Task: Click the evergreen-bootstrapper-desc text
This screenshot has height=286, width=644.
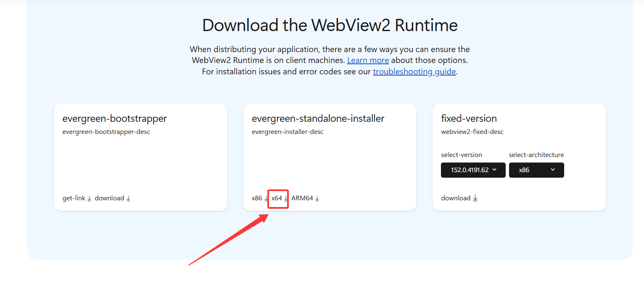Action: click(106, 132)
